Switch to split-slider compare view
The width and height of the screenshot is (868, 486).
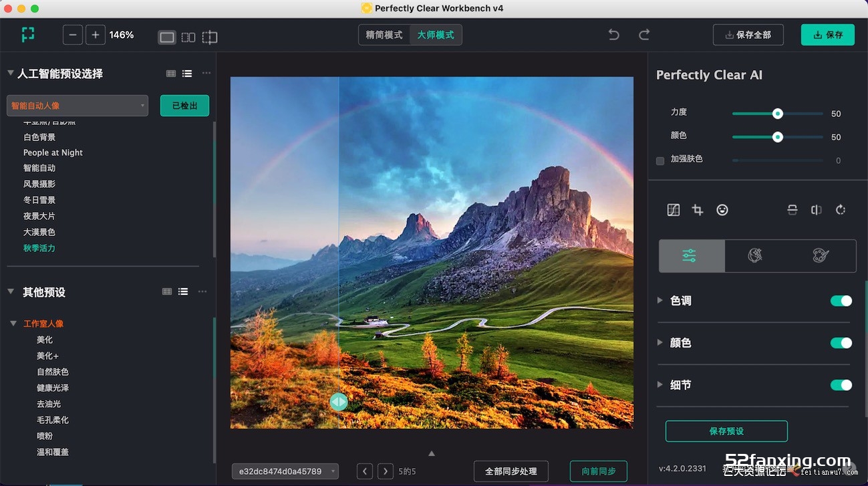tap(210, 37)
